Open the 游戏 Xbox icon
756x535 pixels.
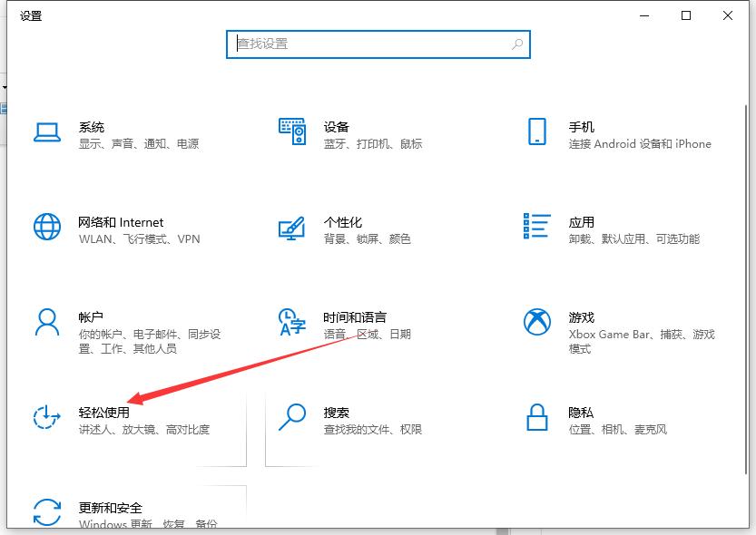tap(537, 322)
